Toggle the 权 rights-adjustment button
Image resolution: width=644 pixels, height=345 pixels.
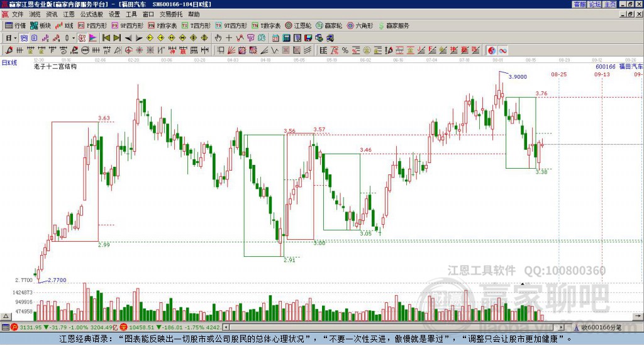[82, 38]
